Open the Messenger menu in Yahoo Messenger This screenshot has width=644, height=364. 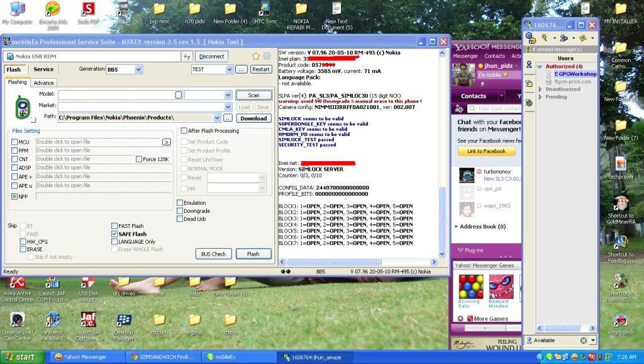465,56
